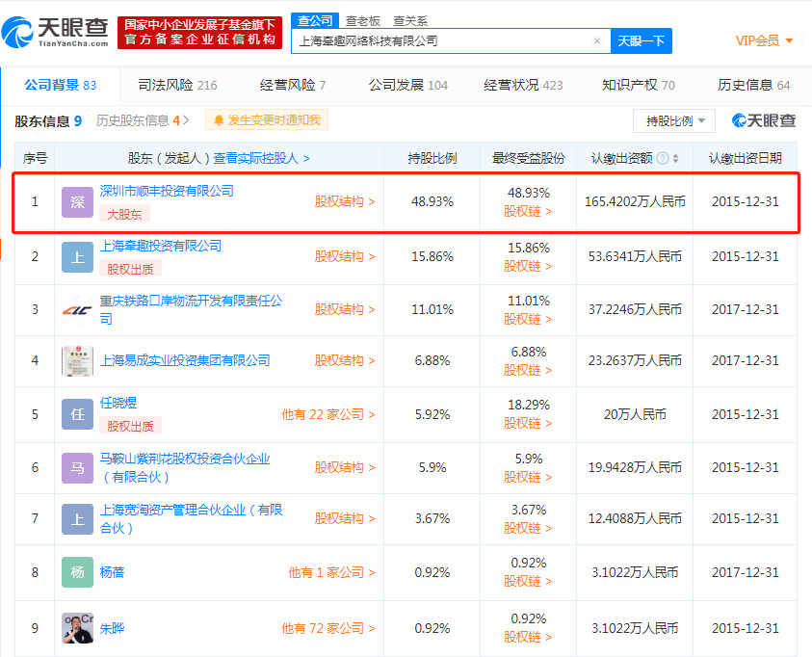Click the 深 avatar icon for 深圳市顺丰投资
The height and width of the screenshot is (657, 812).
(77, 202)
